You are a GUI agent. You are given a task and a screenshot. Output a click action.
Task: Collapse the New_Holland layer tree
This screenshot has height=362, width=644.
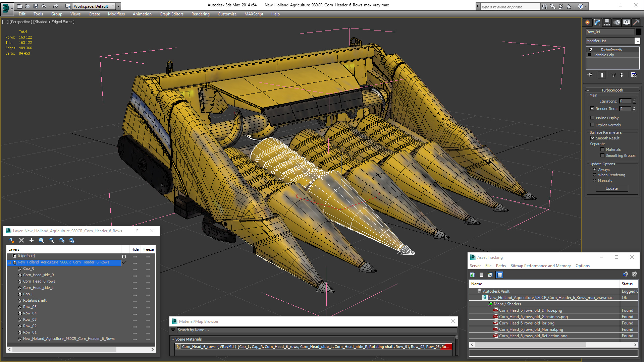coord(9,262)
